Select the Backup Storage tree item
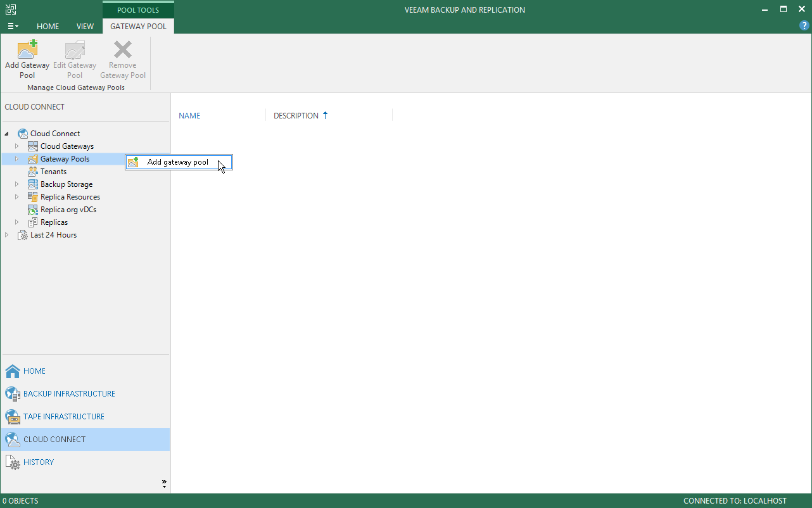812x508 pixels. (67, 184)
